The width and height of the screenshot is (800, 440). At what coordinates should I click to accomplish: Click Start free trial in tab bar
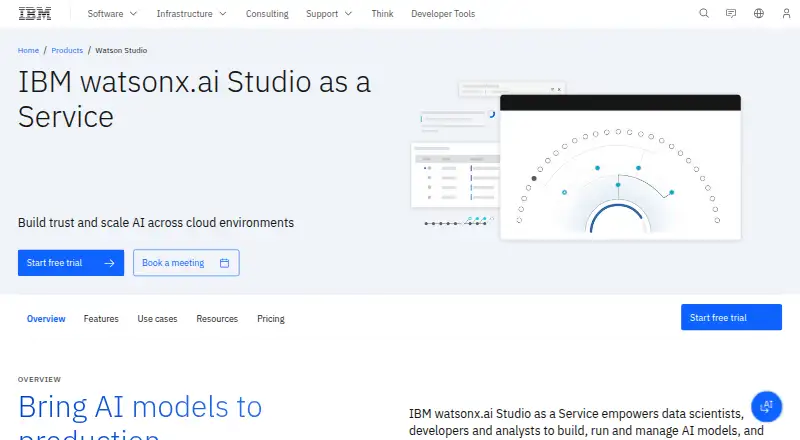[x=731, y=317]
